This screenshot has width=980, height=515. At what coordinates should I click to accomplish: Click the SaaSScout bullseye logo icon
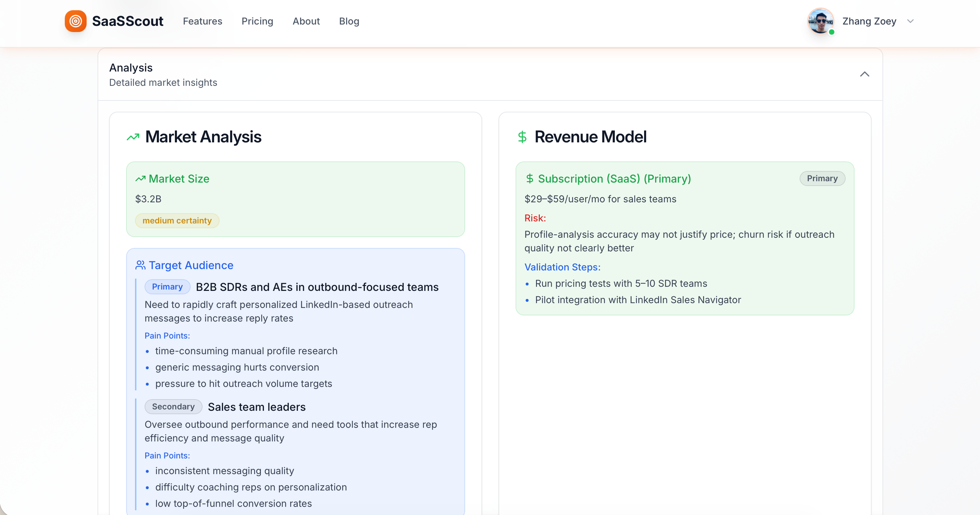75,21
